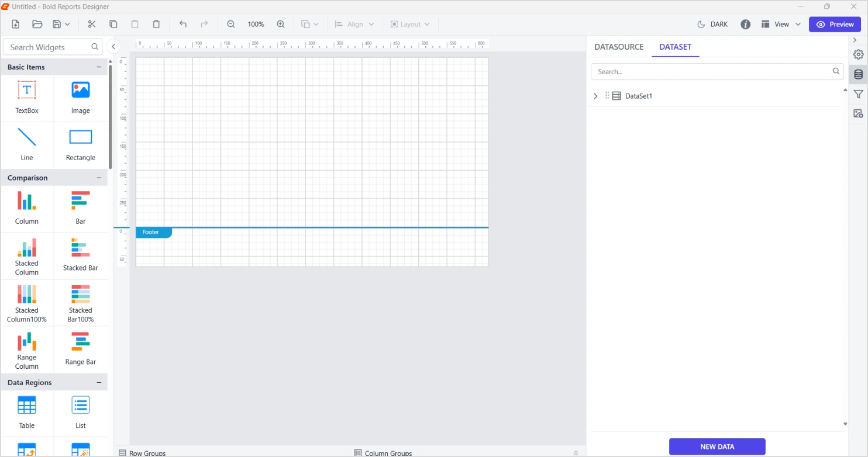
Task: Click the 100% zoom level value
Action: point(256,25)
